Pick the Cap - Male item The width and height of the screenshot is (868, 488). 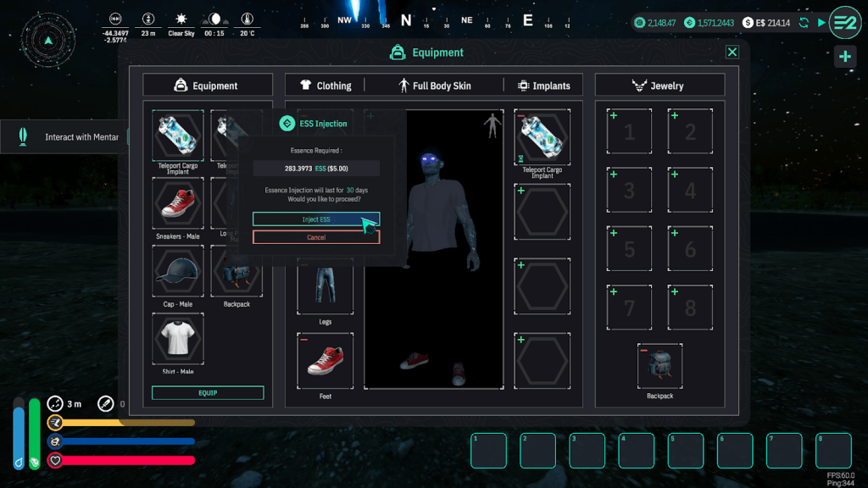click(178, 272)
